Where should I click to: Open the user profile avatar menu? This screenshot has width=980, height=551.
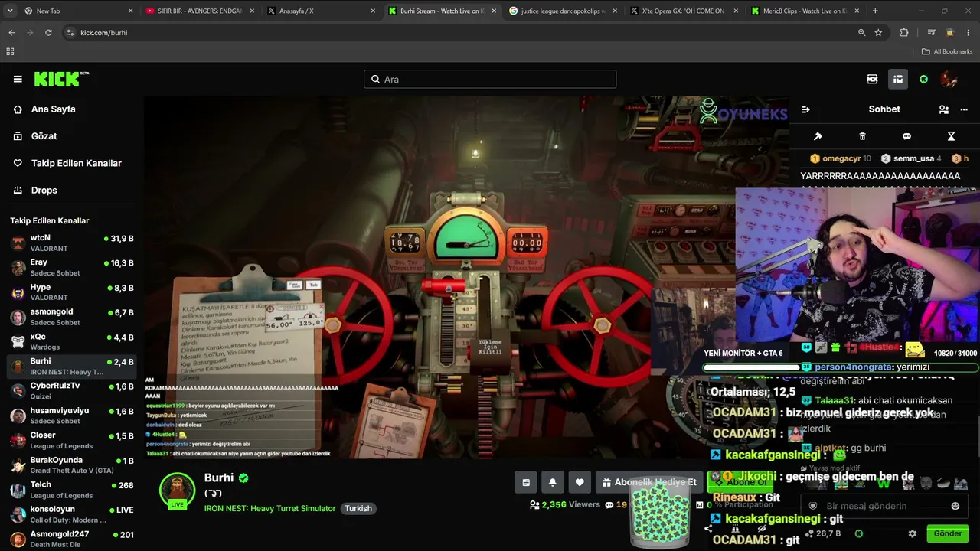click(x=949, y=79)
